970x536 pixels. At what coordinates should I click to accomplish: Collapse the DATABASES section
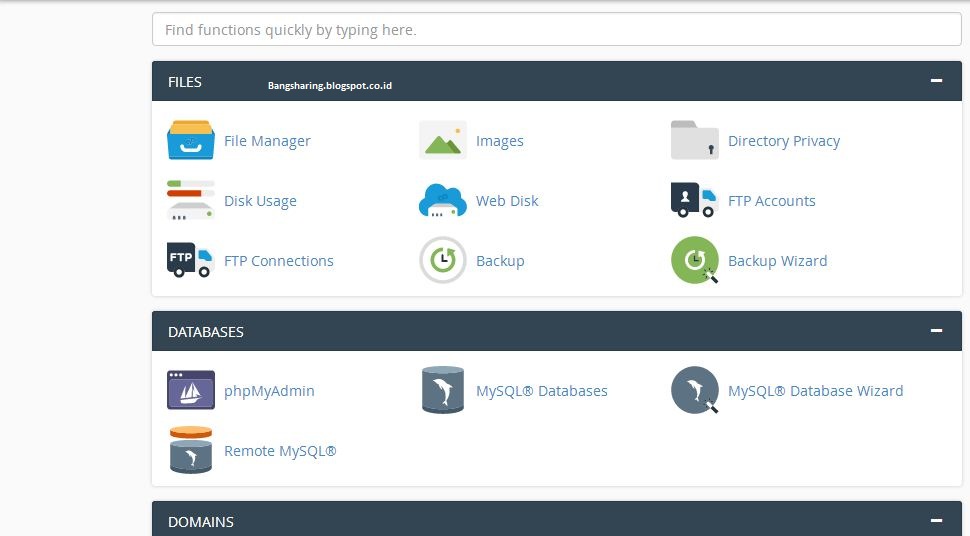click(937, 331)
